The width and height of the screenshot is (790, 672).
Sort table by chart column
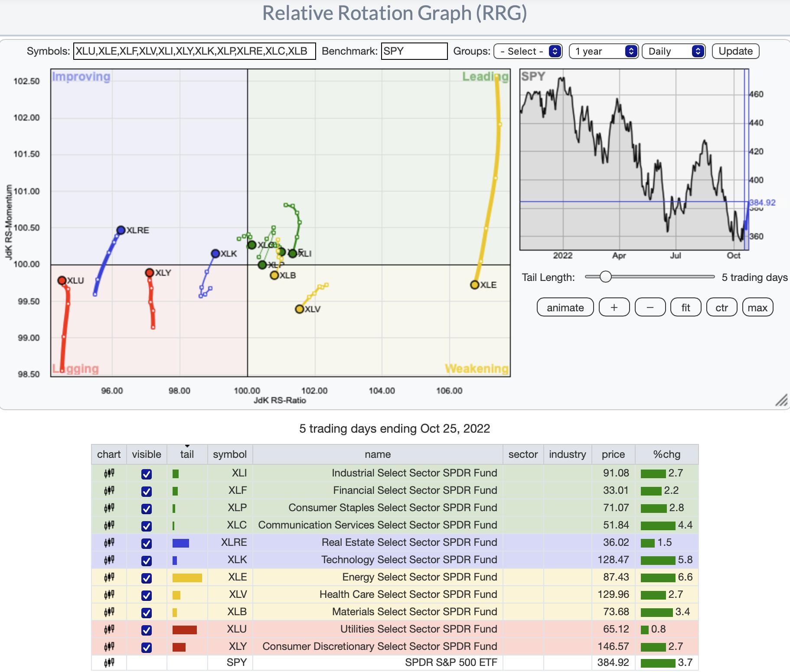109,454
